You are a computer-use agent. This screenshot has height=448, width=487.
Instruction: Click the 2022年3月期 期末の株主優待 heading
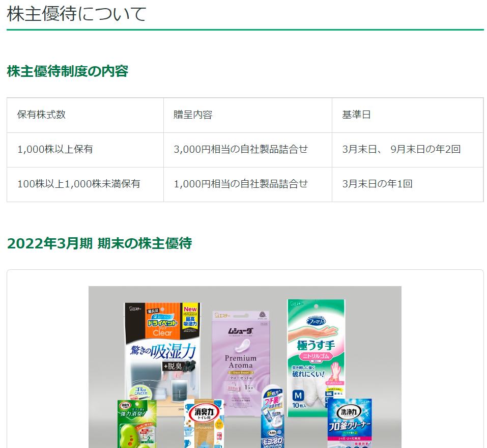(x=99, y=243)
